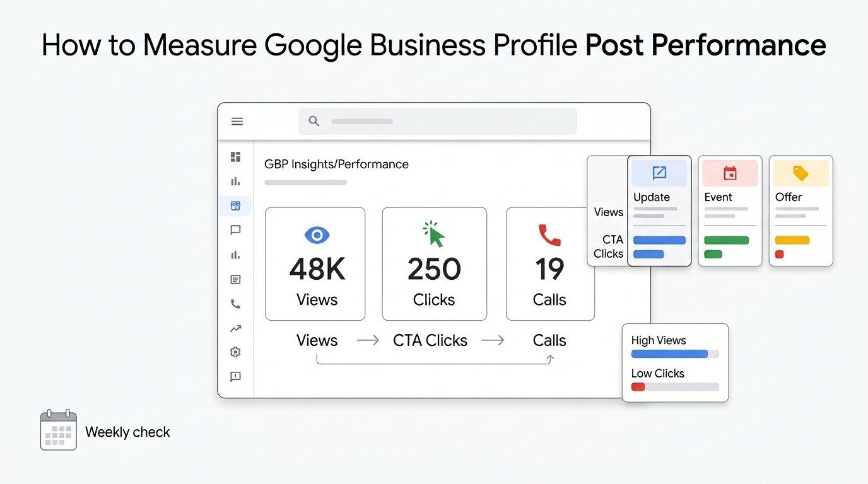This screenshot has height=484, width=868.
Task: Select the Update post type label
Action: pyautogui.click(x=652, y=197)
